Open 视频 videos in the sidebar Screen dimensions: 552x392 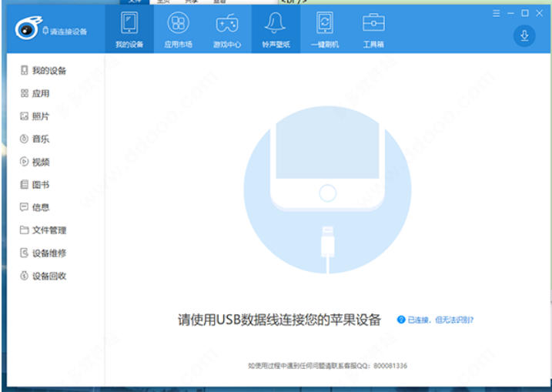coord(35,162)
